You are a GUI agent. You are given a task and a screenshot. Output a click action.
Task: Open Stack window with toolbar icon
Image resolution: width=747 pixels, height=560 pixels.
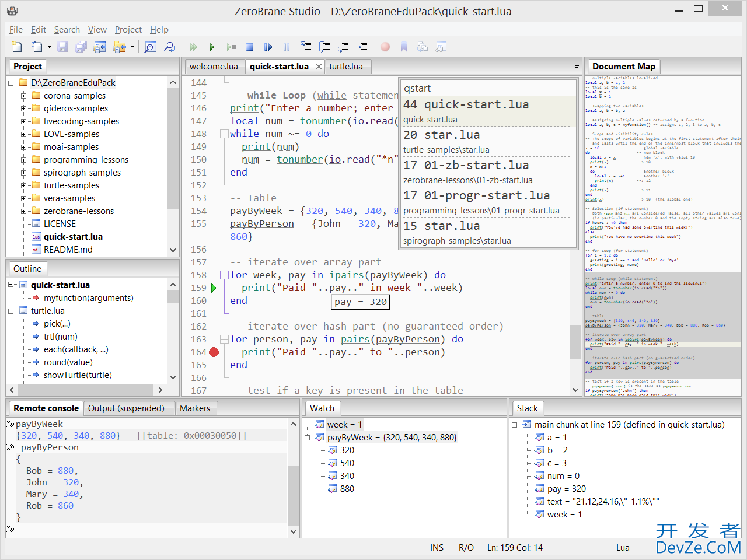[x=423, y=47]
